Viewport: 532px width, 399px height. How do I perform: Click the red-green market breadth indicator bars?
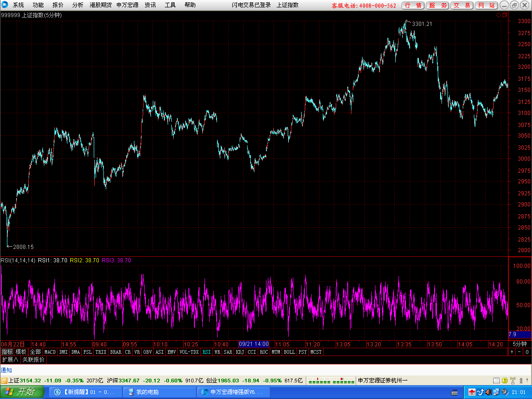[x=331, y=381]
